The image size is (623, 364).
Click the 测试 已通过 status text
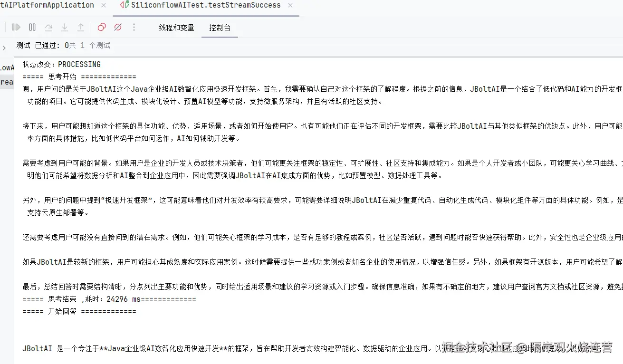[63, 46]
